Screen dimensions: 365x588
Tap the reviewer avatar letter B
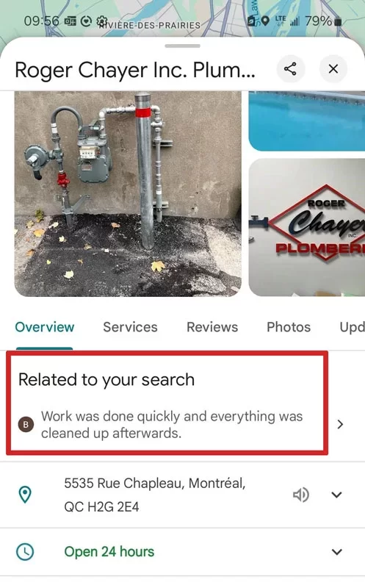pyautogui.click(x=26, y=425)
